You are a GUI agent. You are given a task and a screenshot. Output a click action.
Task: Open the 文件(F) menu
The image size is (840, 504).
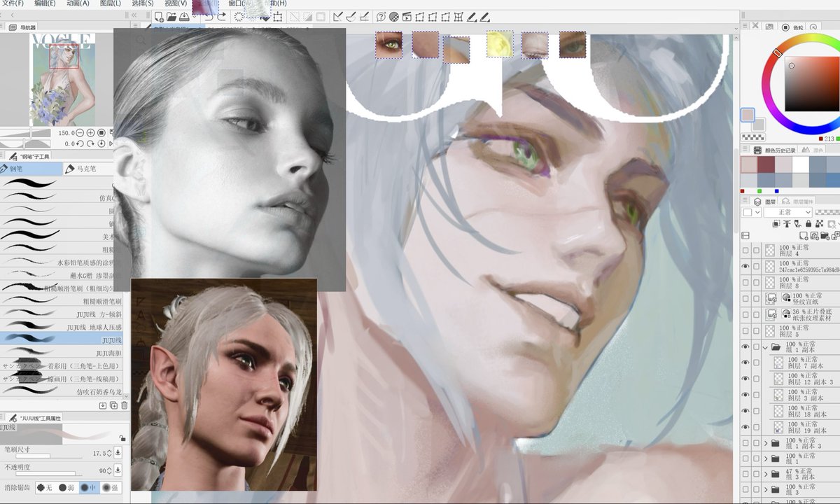tap(13, 3)
